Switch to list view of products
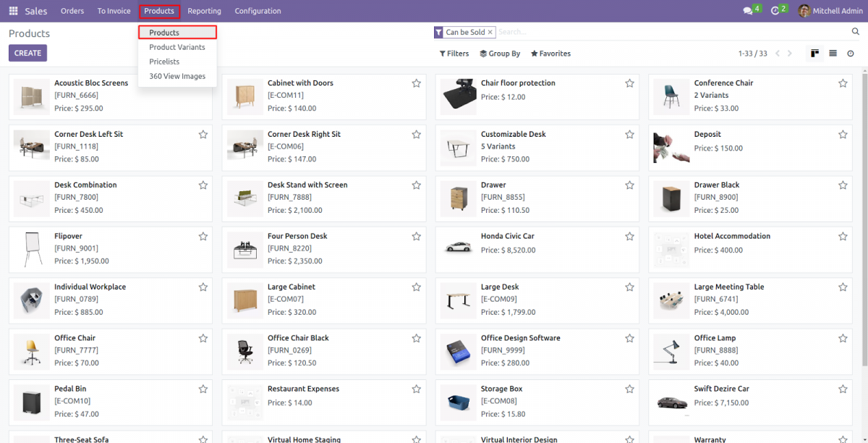868x443 pixels. pyautogui.click(x=833, y=54)
